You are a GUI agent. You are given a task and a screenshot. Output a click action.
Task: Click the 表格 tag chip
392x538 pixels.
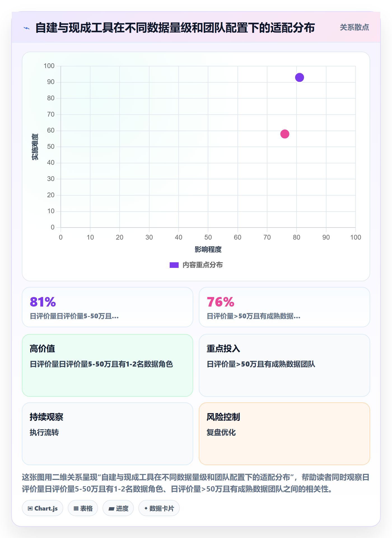point(83,508)
